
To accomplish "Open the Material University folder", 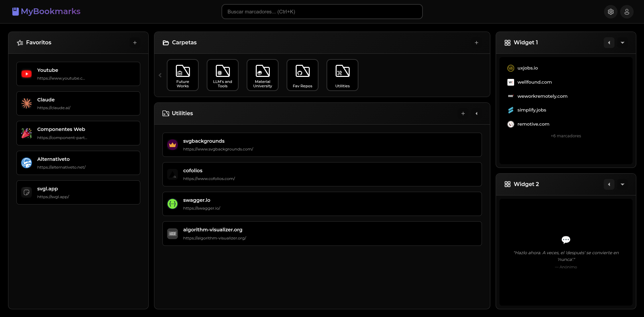I will (262, 75).
